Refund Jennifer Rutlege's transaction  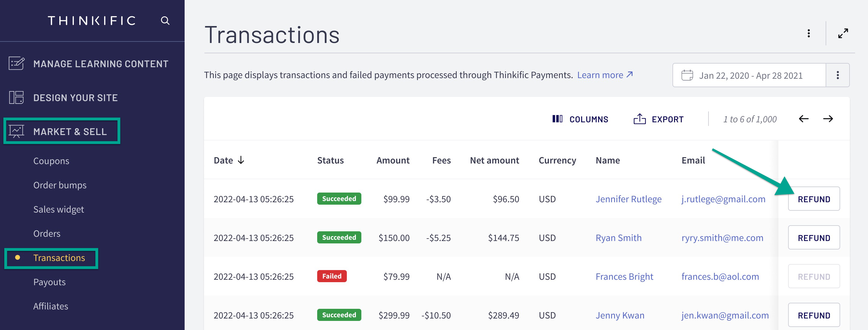pos(814,199)
